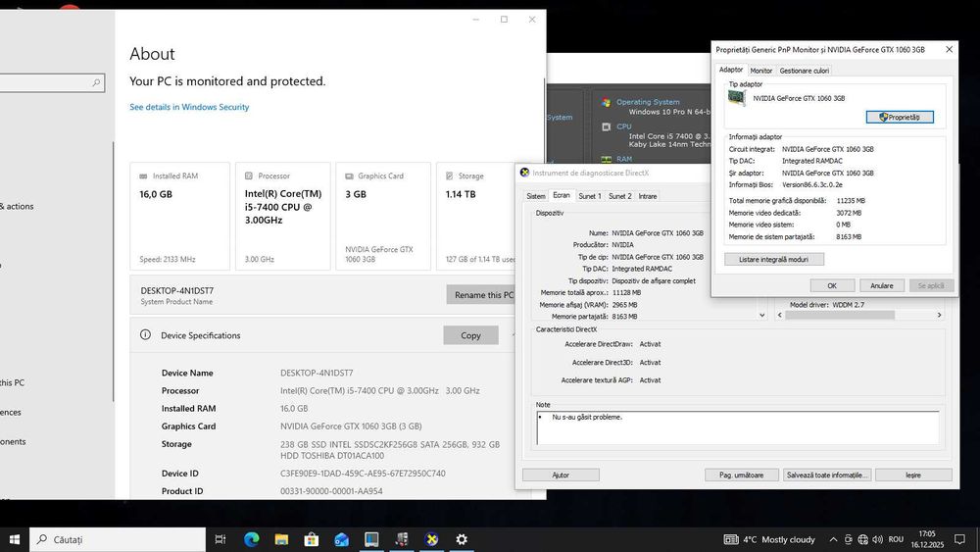Click the Version86.6.3c.0.2e BIOS value
980x552 pixels.
click(x=811, y=185)
